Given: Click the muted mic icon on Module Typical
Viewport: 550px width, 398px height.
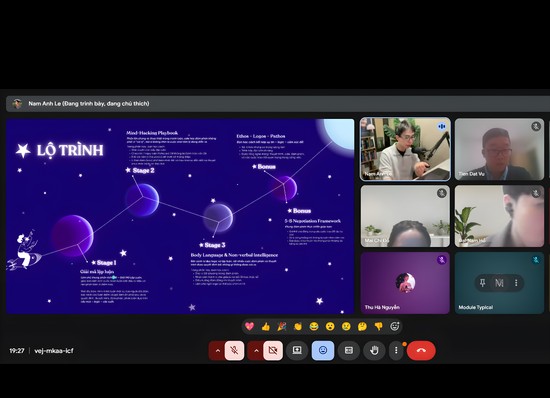Looking at the screenshot, I should pyautogui.click(x=536, y=260).
